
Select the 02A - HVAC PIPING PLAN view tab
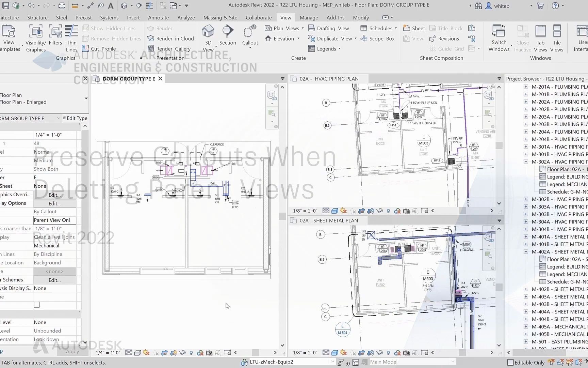[329, 79]
